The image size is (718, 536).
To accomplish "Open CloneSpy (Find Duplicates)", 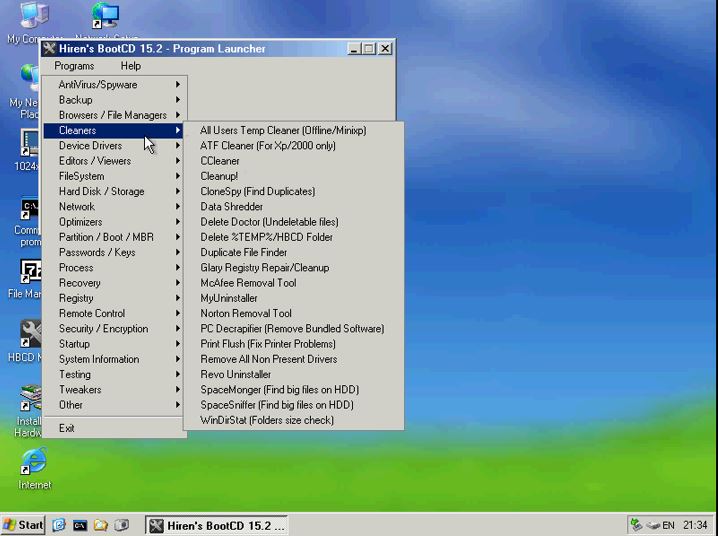I will 294,191.
